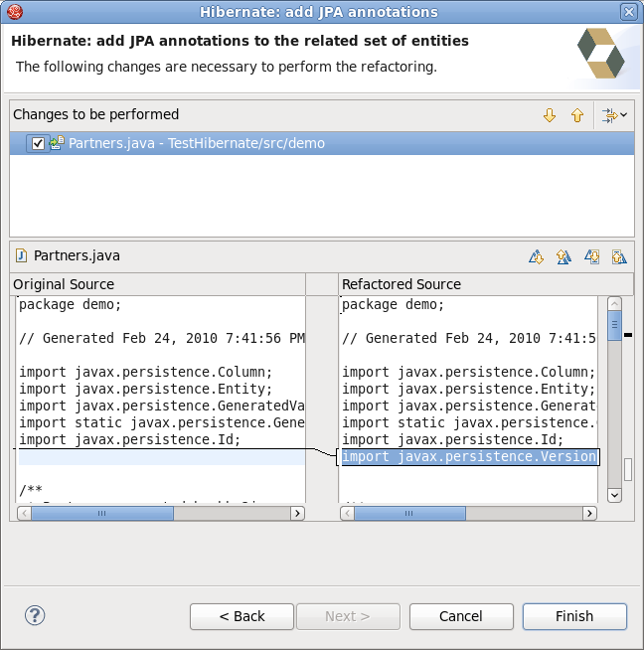Click the next change icon in Partners.java toolbar
Image resolution: width=644 pixels, height=650 pixels.
click(591, 257)
